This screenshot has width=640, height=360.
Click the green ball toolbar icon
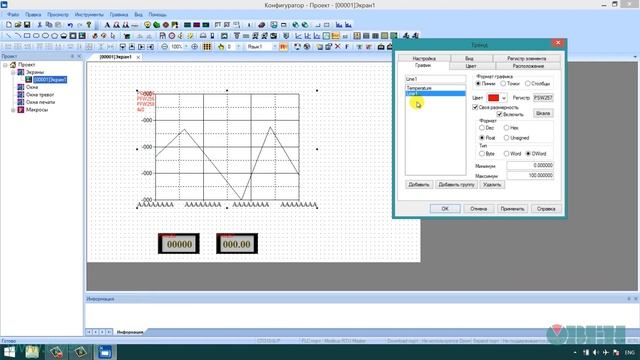click(156, 25)
